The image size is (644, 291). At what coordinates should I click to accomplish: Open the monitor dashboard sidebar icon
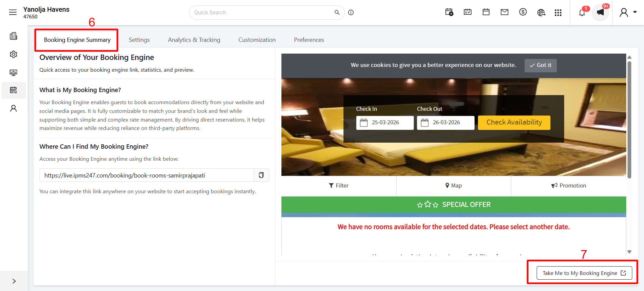[x=13, y=73]
